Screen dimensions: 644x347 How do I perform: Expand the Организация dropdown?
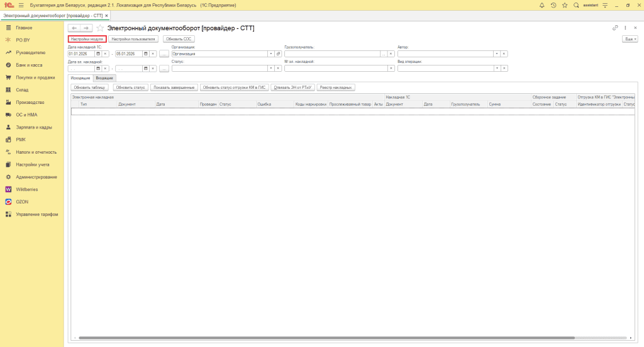click(x=271, y=54)
